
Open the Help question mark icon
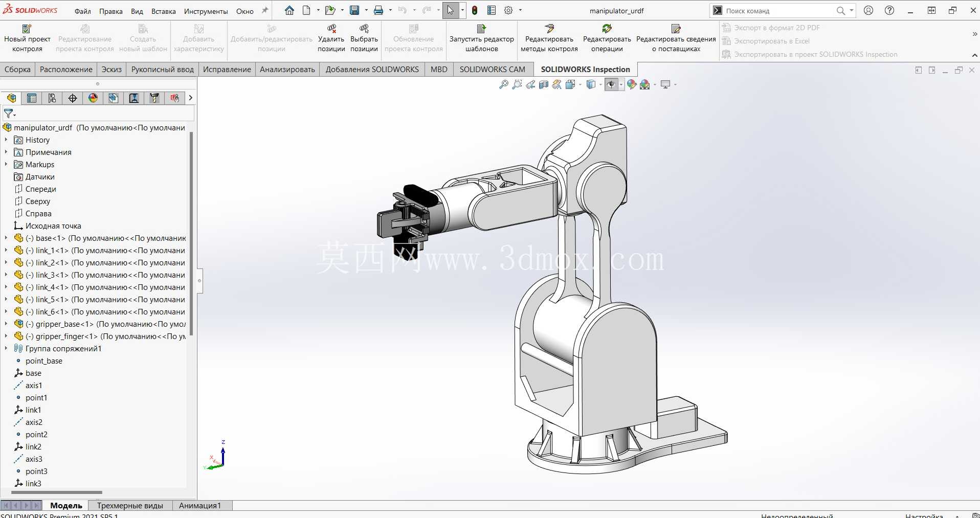click(x=889, y=10)
